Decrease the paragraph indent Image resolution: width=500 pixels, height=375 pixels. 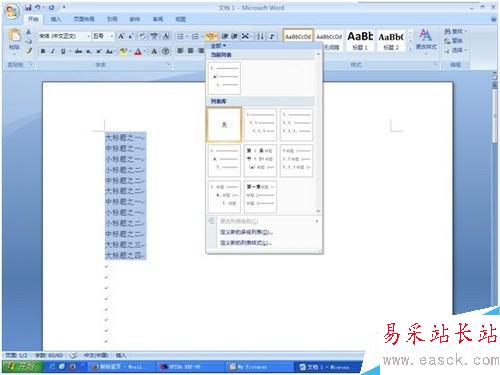[225, 36]
